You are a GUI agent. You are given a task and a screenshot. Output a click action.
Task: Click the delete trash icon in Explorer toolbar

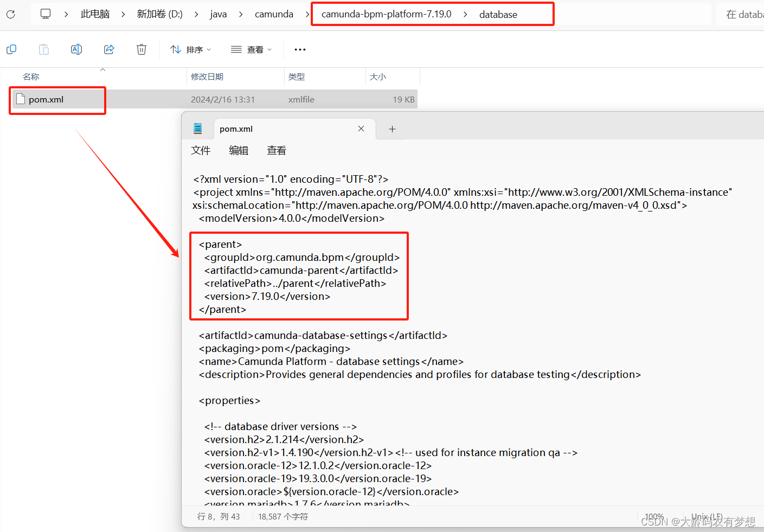(x=142, y=49)
